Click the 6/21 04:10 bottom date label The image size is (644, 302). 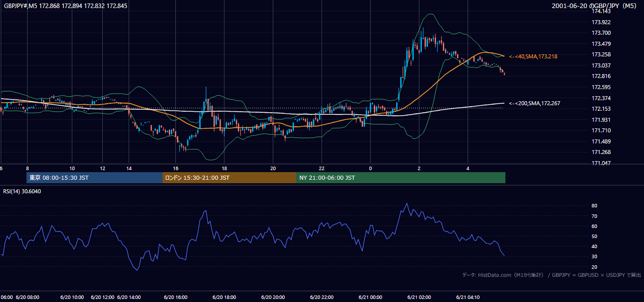click(468, 297)
